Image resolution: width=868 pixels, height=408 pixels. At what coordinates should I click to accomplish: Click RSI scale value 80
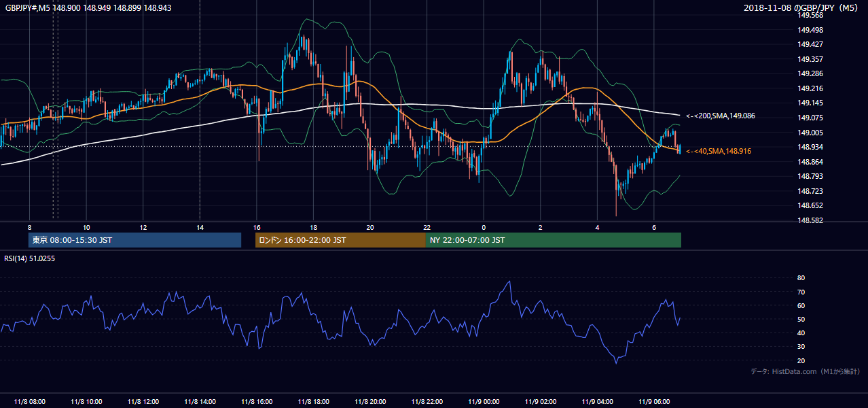pyautogui.click(x=801, y=278)
